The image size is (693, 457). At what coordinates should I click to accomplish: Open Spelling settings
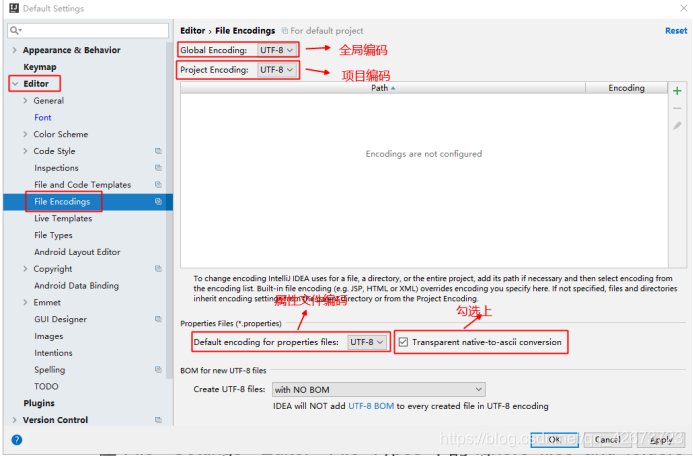[x=50, y=369]
